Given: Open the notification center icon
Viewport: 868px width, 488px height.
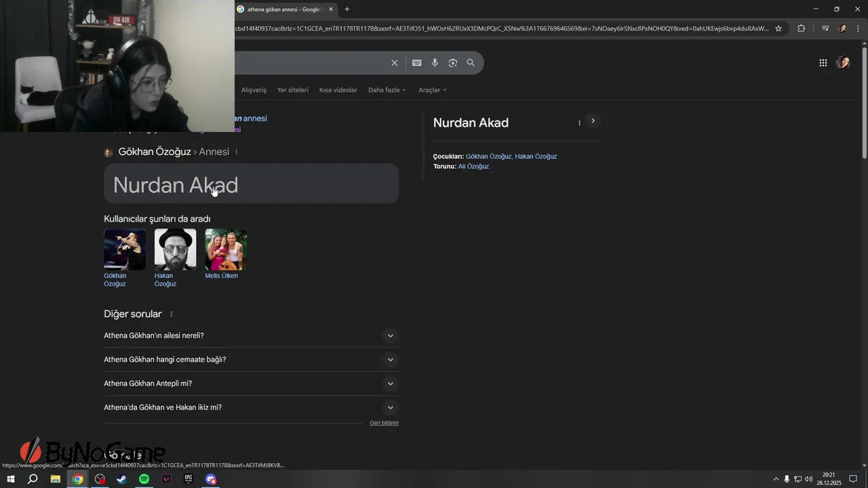Looking at the screenshot, I should tap(853, 479).
